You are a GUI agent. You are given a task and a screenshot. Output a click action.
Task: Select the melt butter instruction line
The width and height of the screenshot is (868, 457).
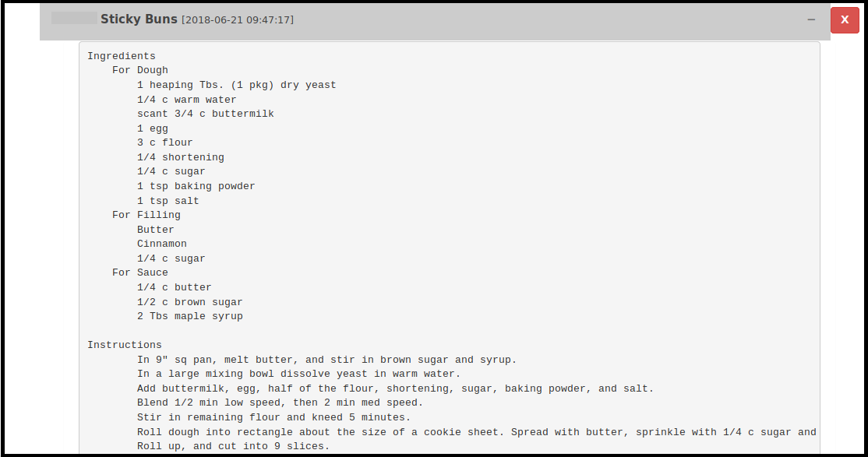(326, 359)
